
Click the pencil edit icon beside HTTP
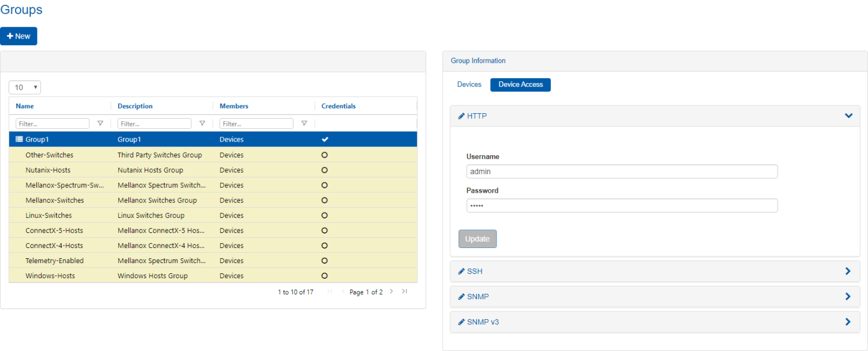click(x=461, y=116)
